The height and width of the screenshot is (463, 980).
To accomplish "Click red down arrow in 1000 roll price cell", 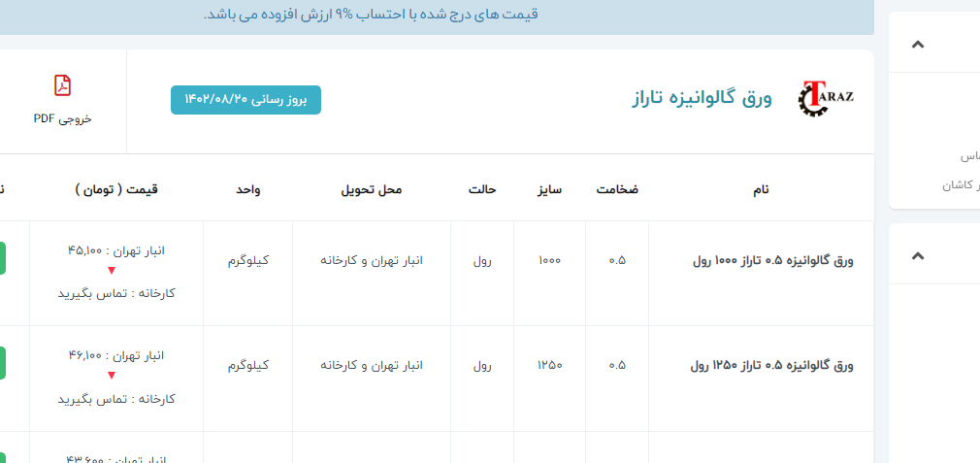I will (x=112, y=271).
